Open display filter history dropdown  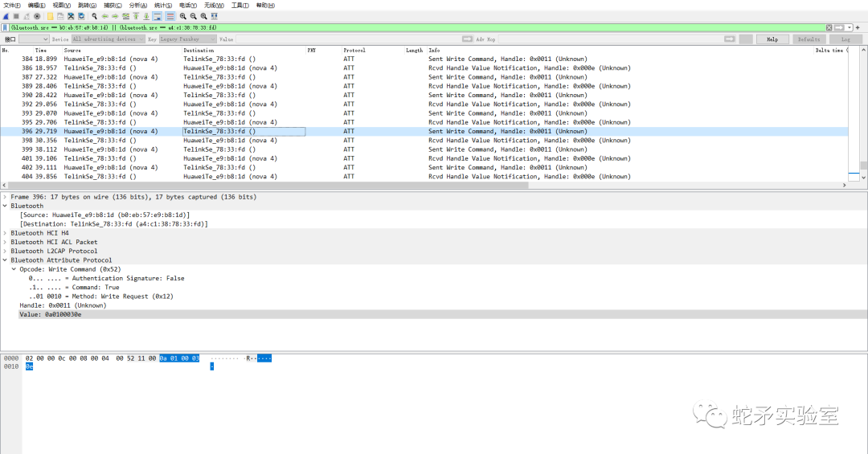850,27
